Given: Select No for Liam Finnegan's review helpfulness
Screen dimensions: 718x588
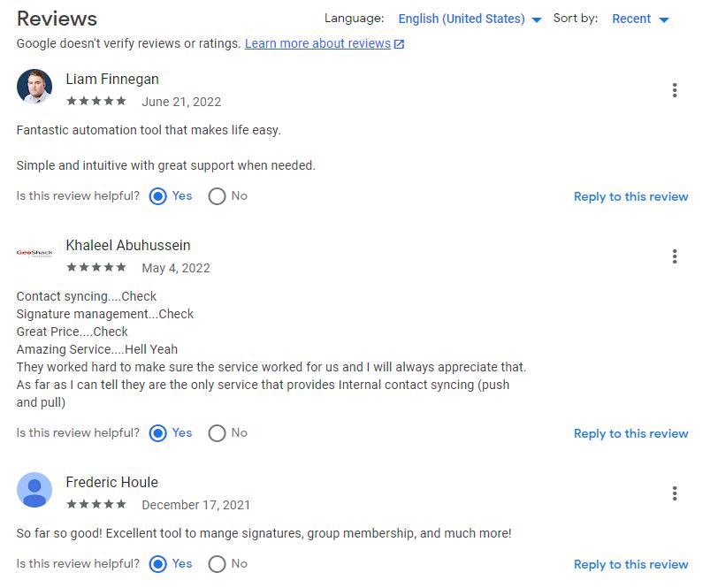Looking at the screenshot, I should (217, 196).
